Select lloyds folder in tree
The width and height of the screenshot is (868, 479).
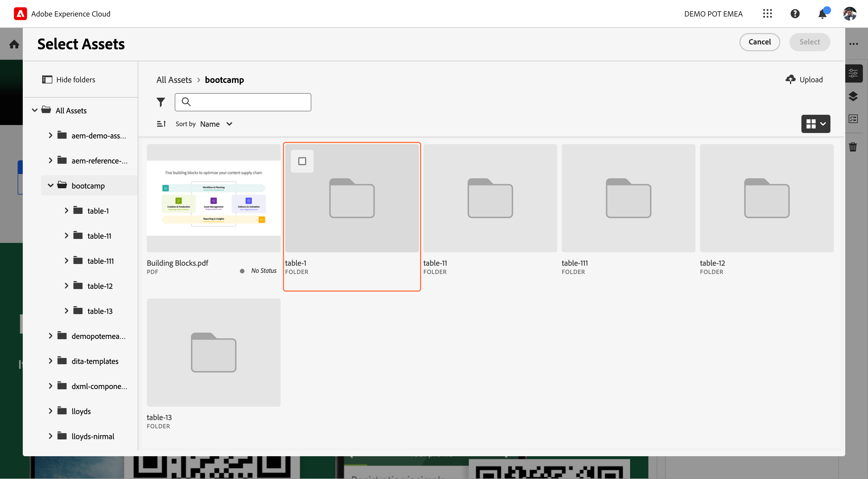coord(81,411)
